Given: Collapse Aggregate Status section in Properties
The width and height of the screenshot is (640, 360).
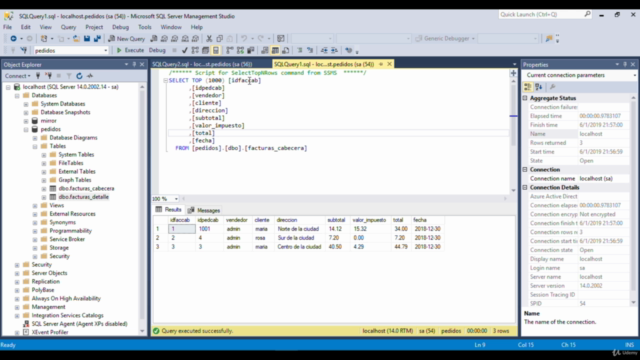Looking at the screenshot, I should pyautogui.click(x=525, y=98).
